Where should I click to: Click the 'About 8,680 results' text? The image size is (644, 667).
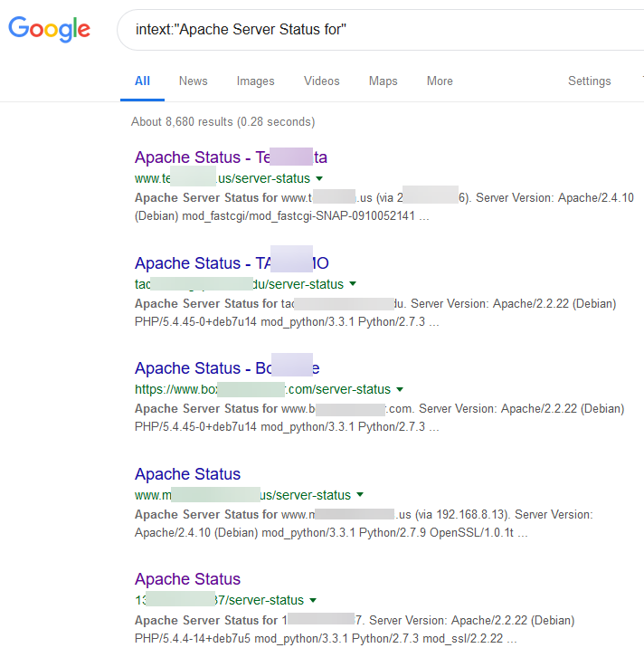[223, 121]
